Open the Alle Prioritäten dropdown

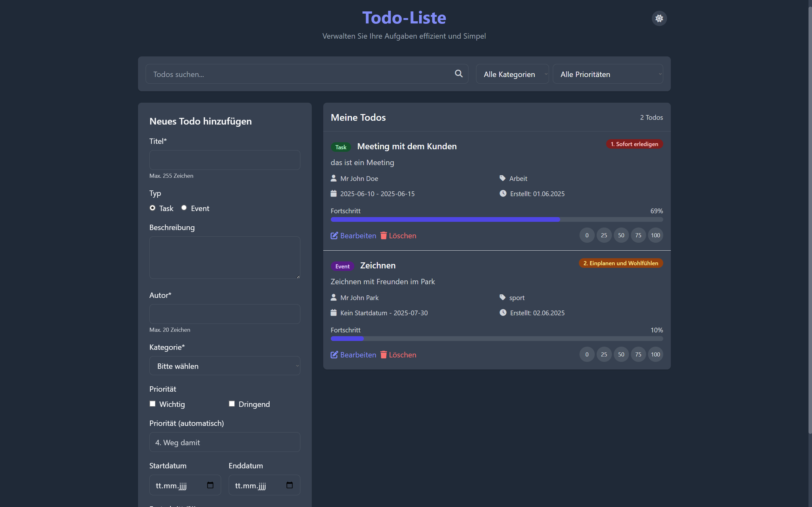point(607,74)
